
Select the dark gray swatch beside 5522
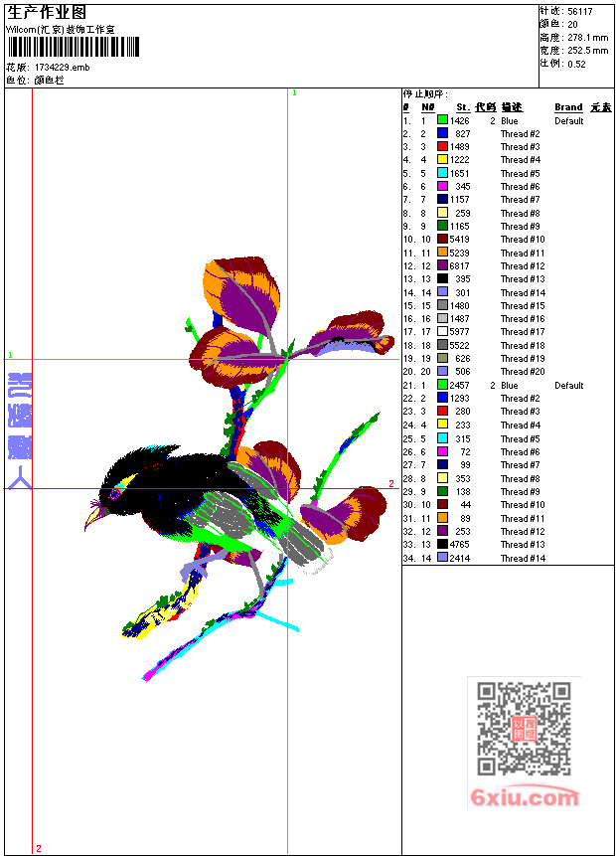click(x=442, y=345)
